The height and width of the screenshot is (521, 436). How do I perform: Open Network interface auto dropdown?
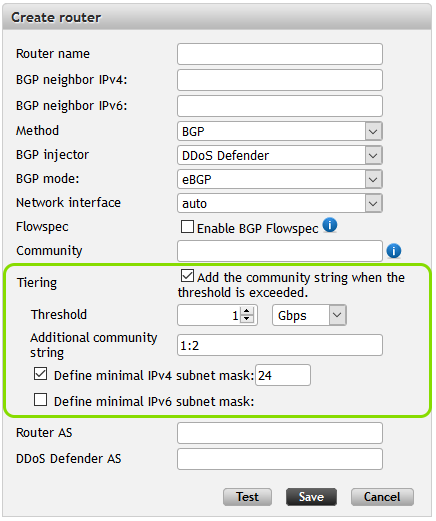click(x=280, y=203)
